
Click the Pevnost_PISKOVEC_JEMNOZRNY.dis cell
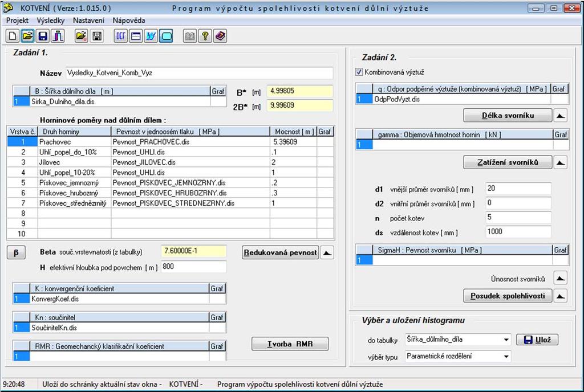click(x=190, y=183)
